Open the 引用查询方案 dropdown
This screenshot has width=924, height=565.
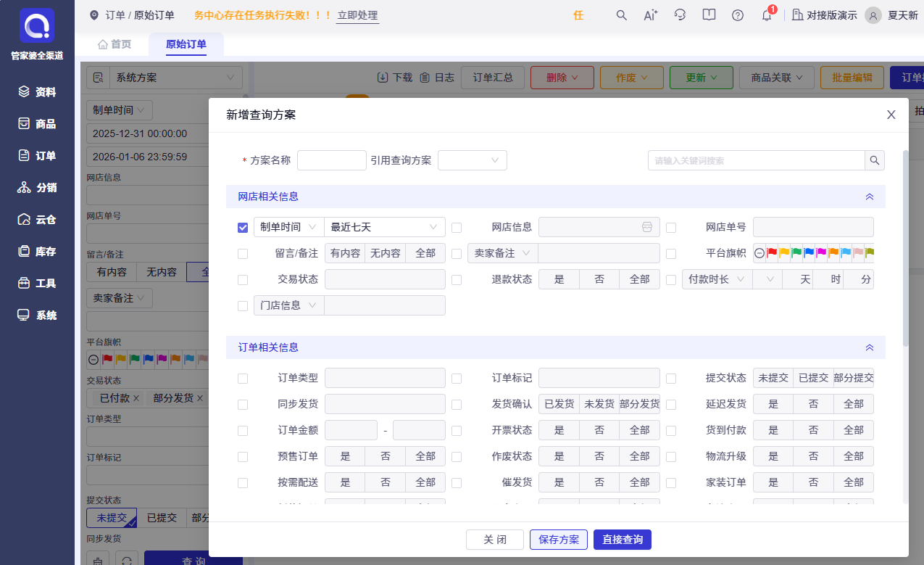473,160
